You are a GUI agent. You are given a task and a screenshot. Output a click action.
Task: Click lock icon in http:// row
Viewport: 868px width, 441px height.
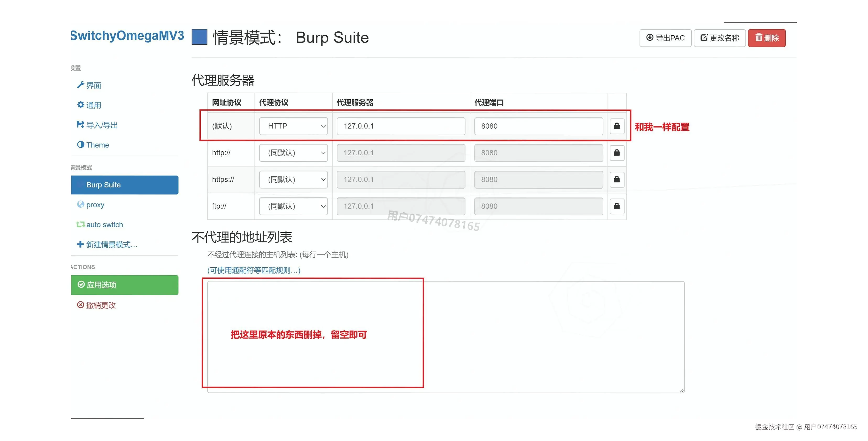pyautogui.click(x=617, y=153)
